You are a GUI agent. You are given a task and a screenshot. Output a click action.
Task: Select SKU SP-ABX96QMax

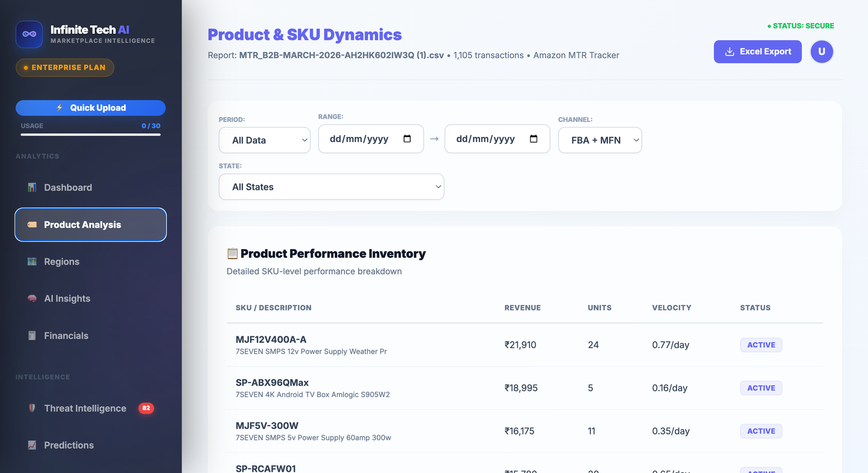pyautogui.click(x=272, y=382)
